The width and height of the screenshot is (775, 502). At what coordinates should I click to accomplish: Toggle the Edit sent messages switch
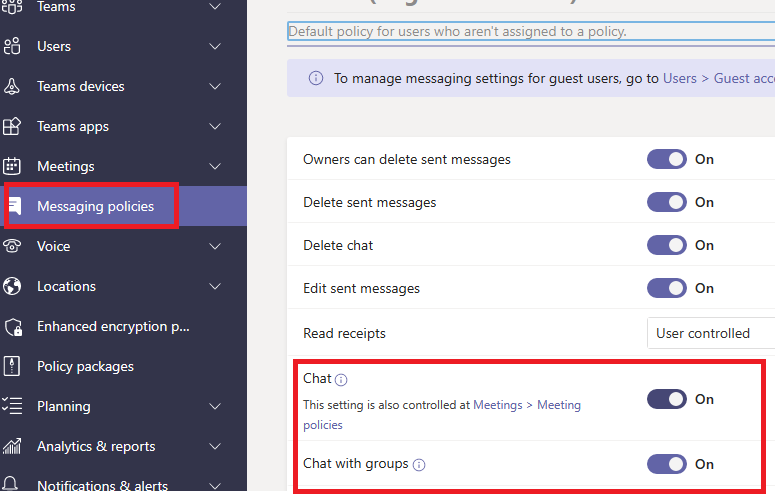click(667, 288)
